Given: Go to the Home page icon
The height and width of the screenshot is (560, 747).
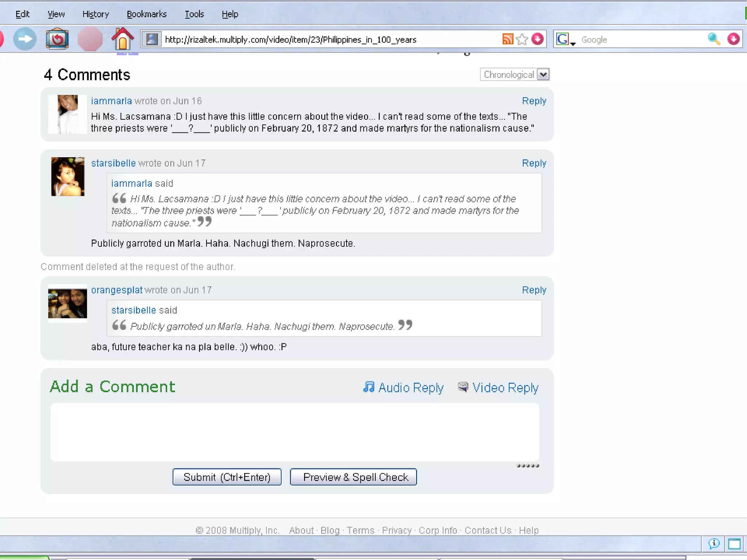Looking at the screenshot, I should (123, 39).
